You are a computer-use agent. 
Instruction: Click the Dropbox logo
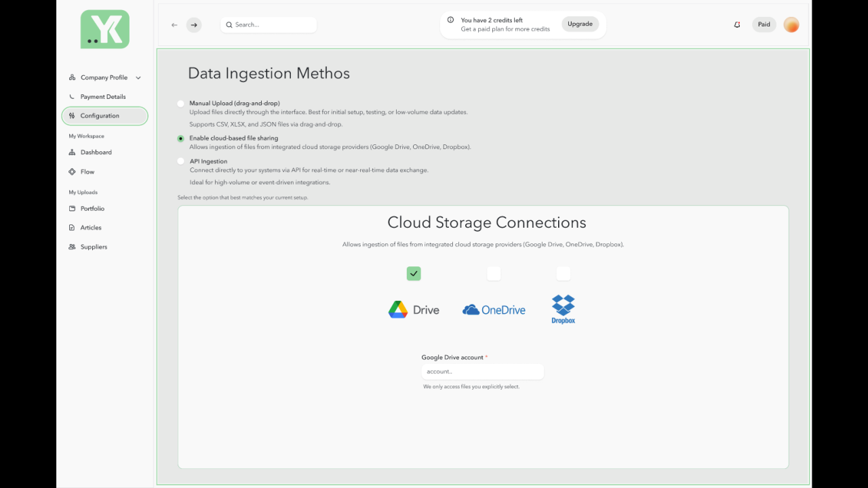pyautogui.click(x=564, y=309)
